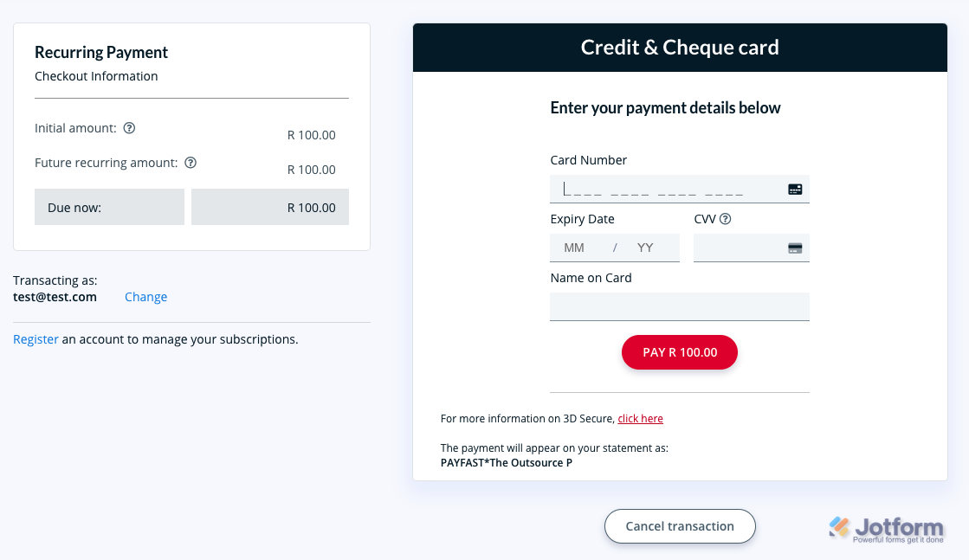Click the expiry month MM field

point(574,248)
